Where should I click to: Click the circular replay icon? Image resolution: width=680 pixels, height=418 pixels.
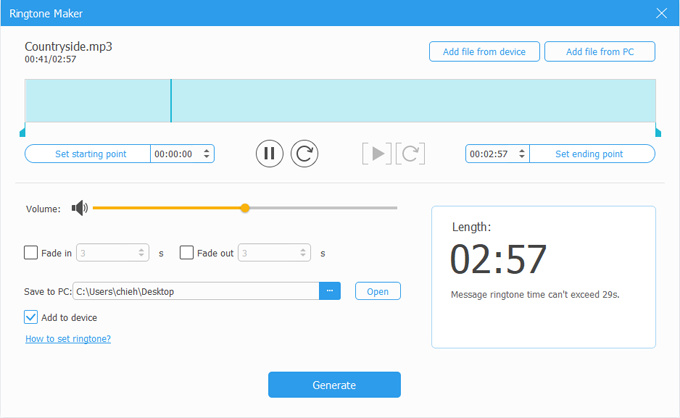coord(304,153)
